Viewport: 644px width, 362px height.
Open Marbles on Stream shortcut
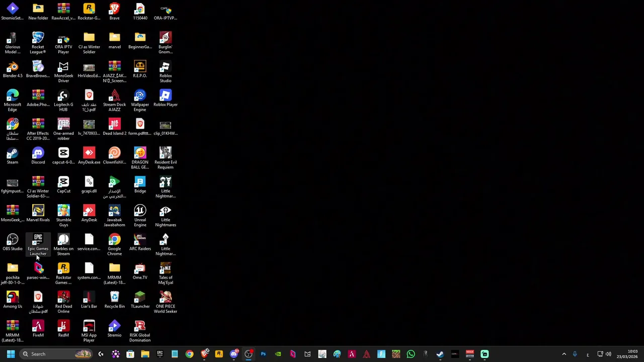coord(63,244)
